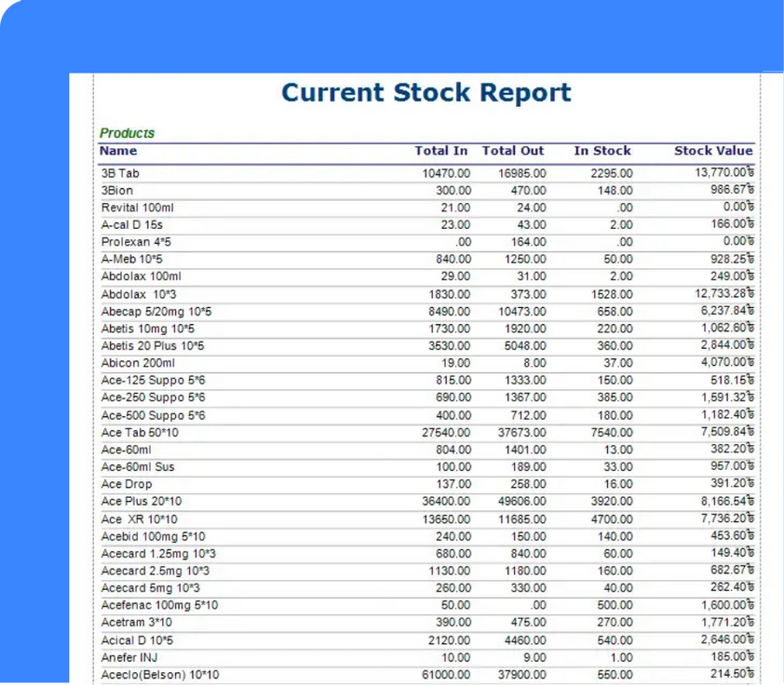
Task: Click Stock Value 166.00 for A-cal D 15s
Action: point(733,224)
